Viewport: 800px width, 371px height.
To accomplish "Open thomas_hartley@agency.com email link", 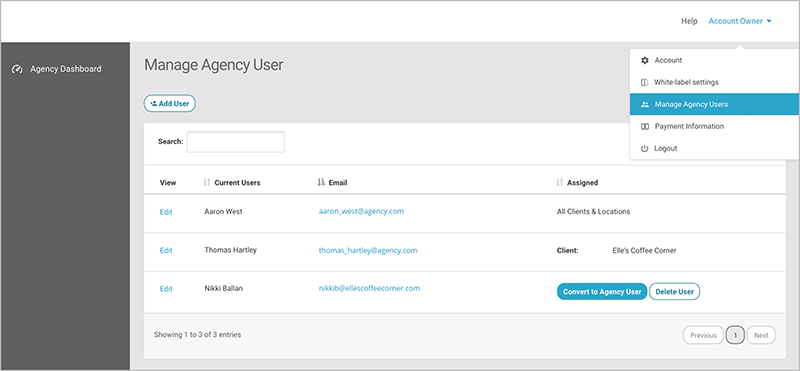I will click(x=368, y=251).
